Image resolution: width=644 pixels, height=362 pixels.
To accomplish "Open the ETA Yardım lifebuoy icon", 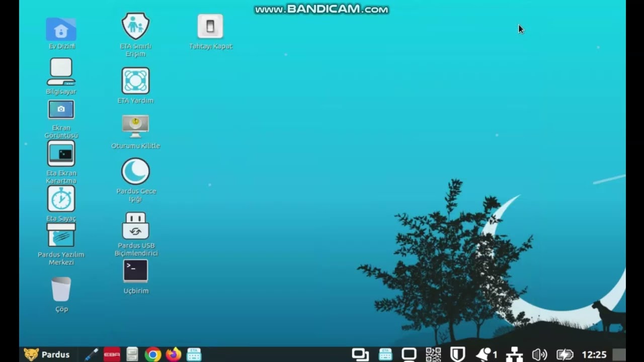I will pos(135,80).
